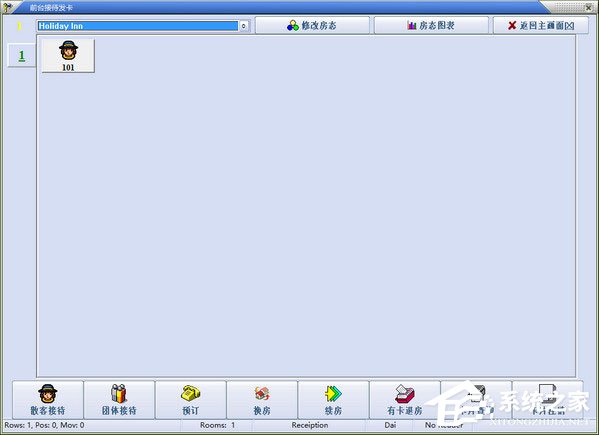
Task: Click the card query button beside 有卡退房
Action: coord(476,400)
